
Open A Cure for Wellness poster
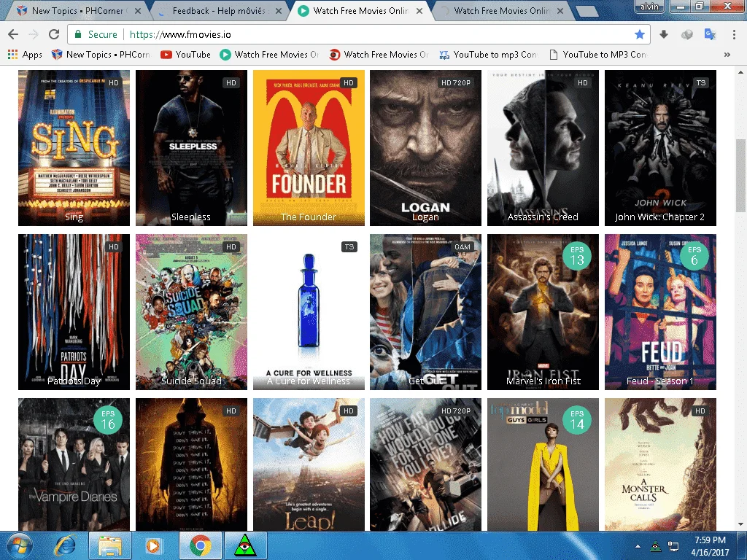click(x=309, y=312)
